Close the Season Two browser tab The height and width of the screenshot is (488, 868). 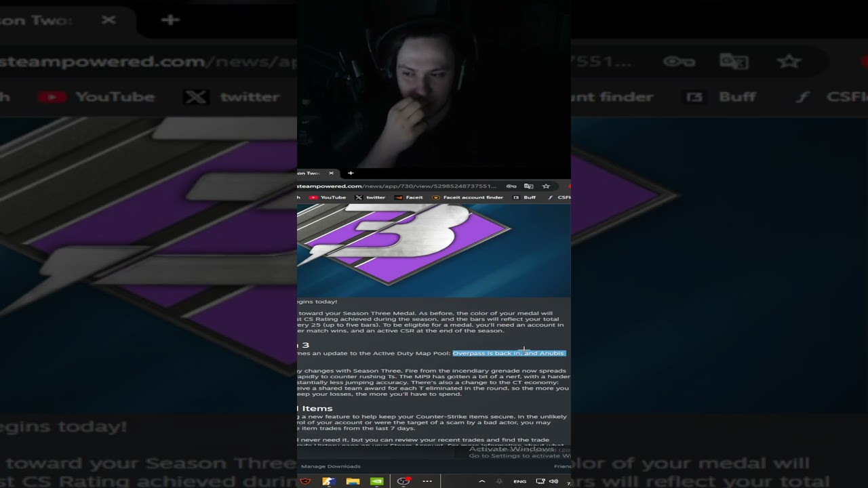pos(331,173)
